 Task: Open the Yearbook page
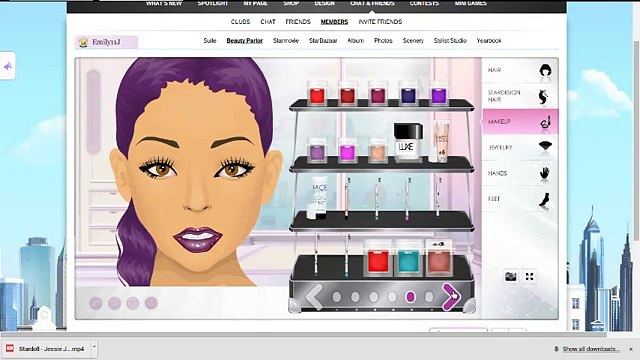(489, 41)
